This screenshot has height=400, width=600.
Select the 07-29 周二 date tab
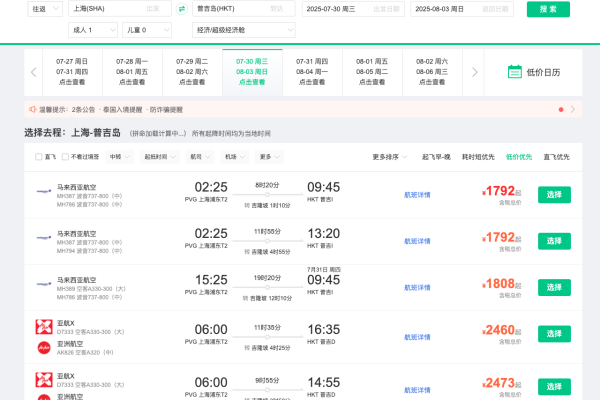pyautogui.click(x=192, y=72)
